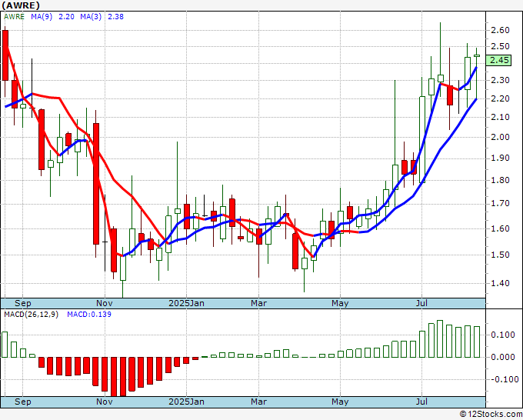Click the (AWRE) chart title
Screen dimensions: 523x420
tap(21, 5)
